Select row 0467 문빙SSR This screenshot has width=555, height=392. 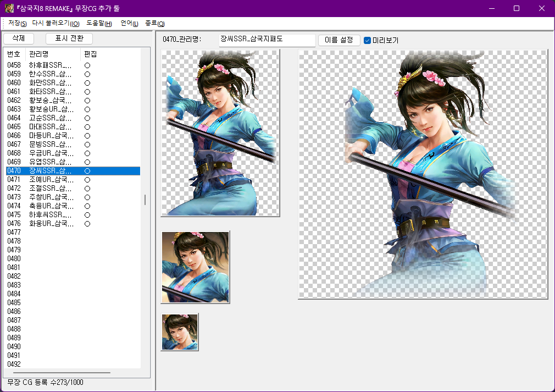point(73,145)
